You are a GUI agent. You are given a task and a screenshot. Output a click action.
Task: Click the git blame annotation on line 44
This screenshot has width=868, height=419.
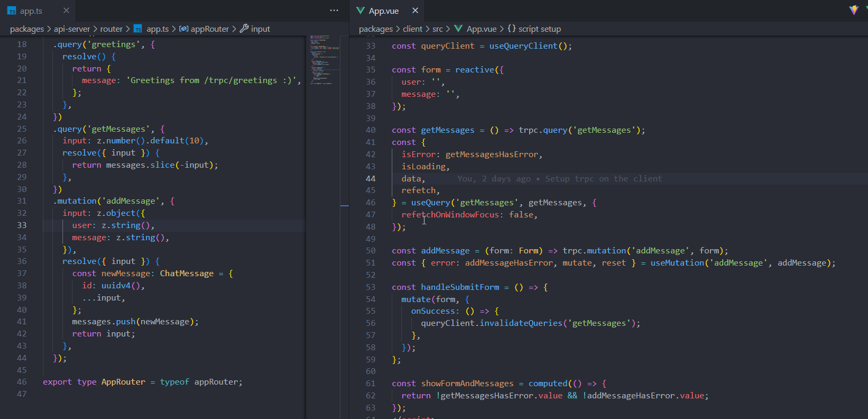pos(559,179)
